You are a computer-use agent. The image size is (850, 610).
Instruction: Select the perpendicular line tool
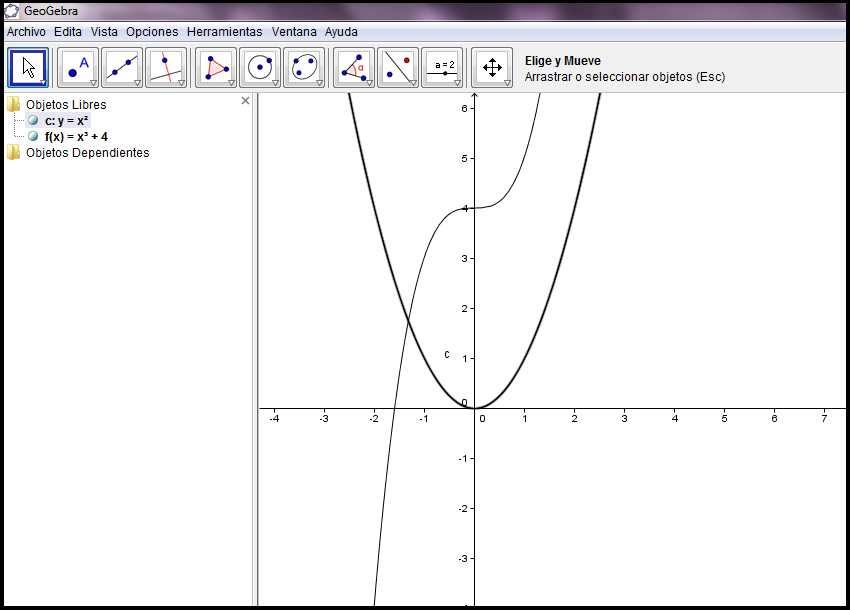(x=167, y=66)
